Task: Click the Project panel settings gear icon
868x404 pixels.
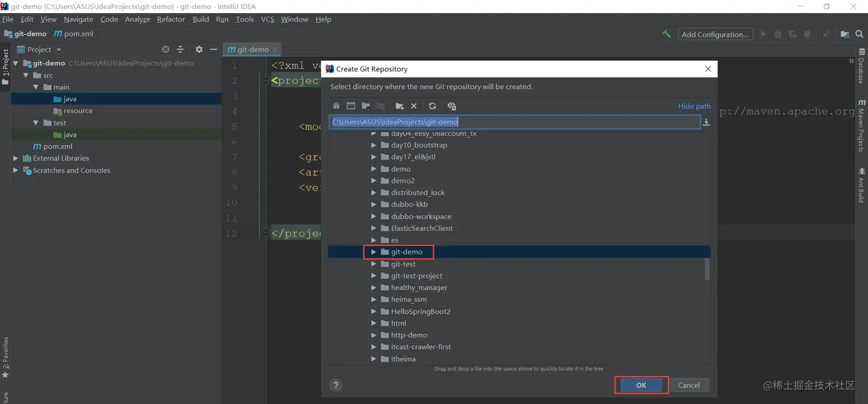Action: pos(199,49)
